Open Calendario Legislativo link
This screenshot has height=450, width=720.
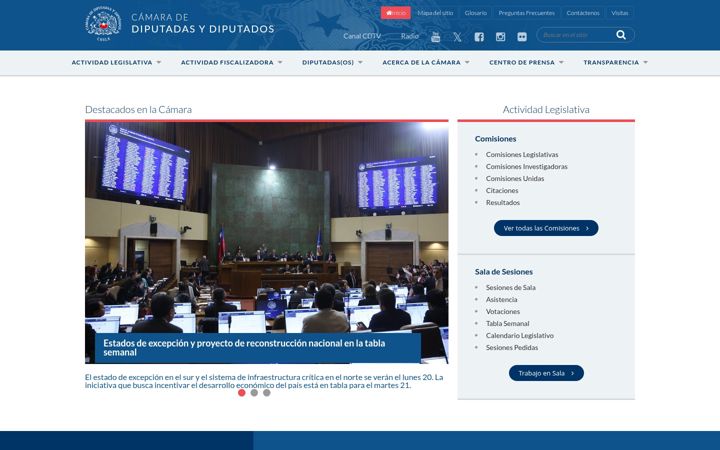tap(520, 336)
